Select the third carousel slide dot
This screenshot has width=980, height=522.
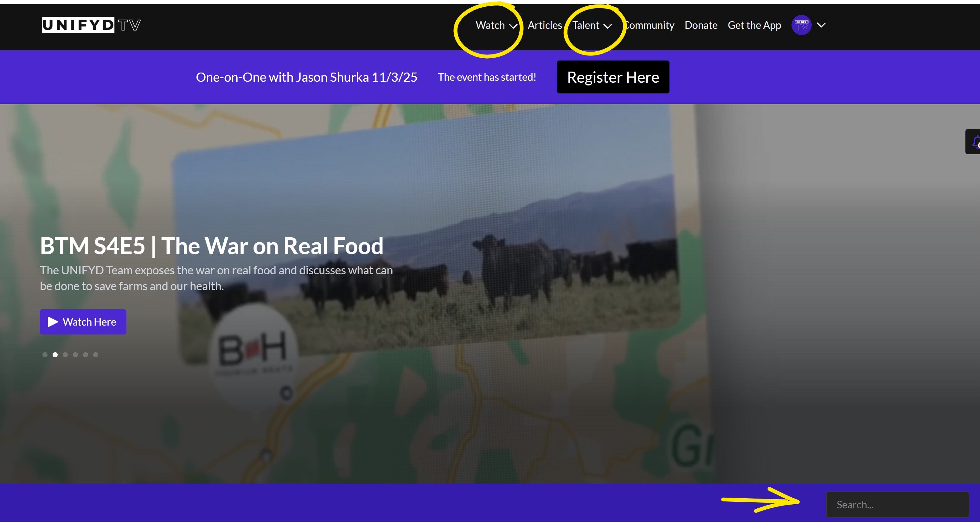tap(66, 355)
